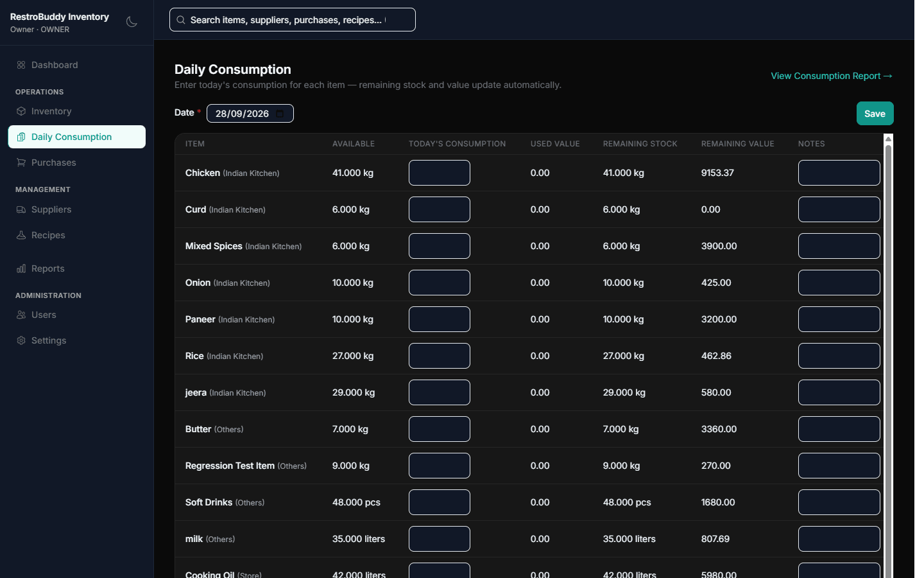Click the Daily Consumption clipboard icon
This screenshot has width=924, height=578.
click(21, 137)
